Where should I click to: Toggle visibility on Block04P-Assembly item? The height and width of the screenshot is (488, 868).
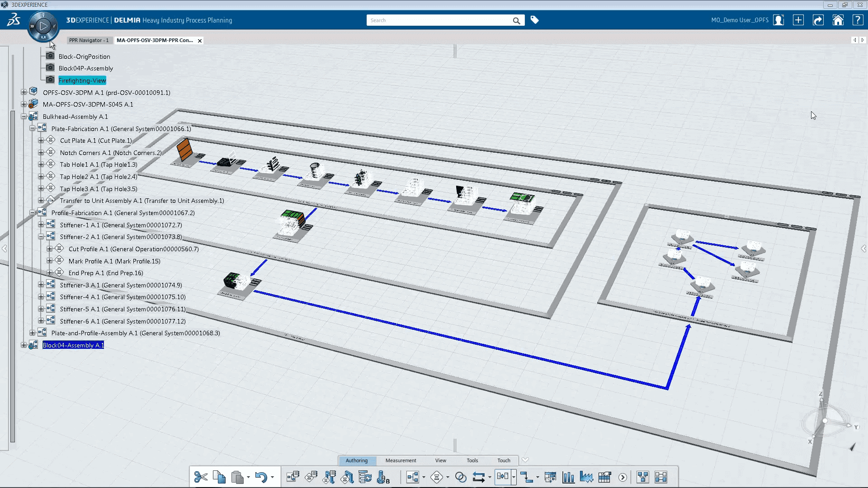tap(50, 67)
